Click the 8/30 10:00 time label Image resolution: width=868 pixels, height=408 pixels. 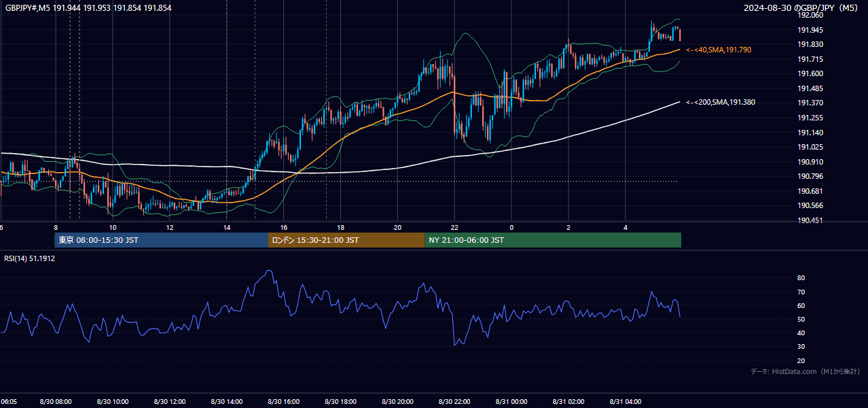113,402
